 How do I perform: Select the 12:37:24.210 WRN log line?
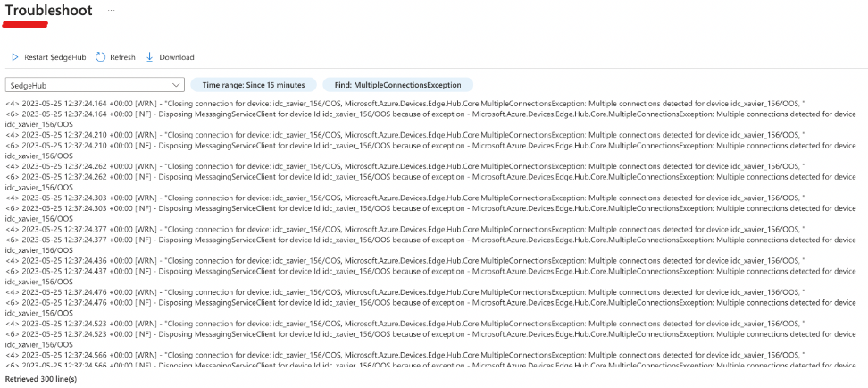pos(405,135)
